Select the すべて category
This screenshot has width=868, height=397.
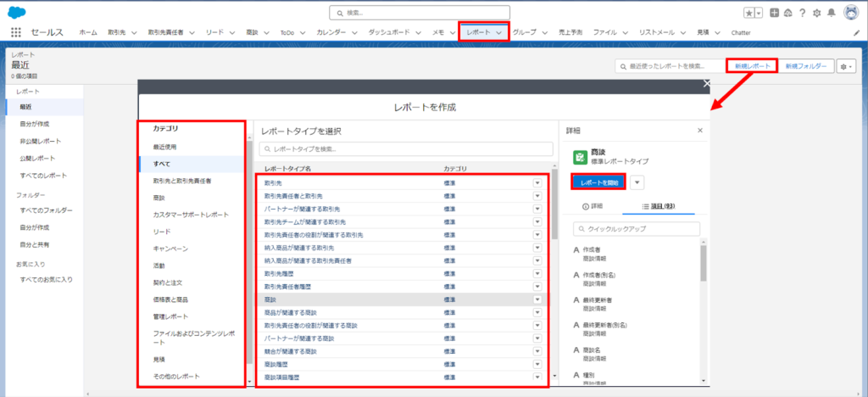click(x=192, y=164)
